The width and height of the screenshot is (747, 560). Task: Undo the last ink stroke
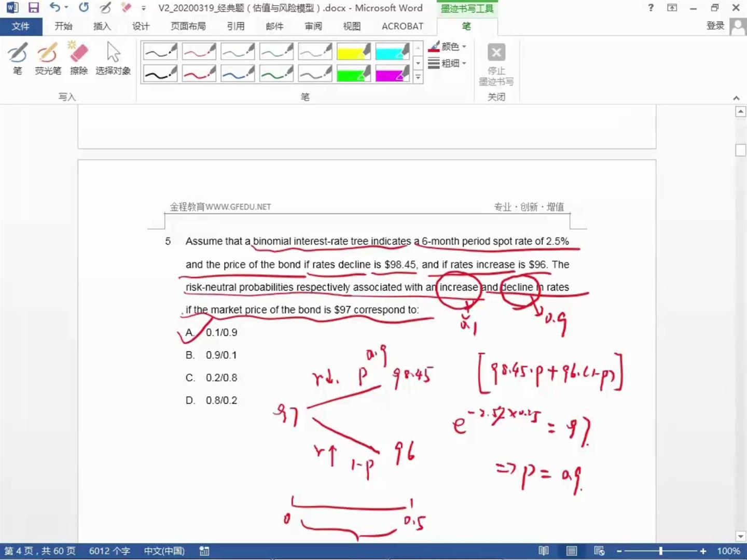click(54, 7)
